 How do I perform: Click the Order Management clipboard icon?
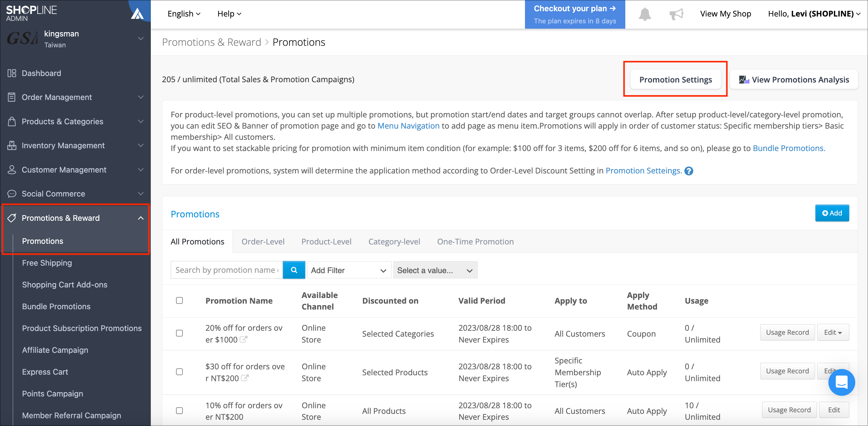point(12,97)
